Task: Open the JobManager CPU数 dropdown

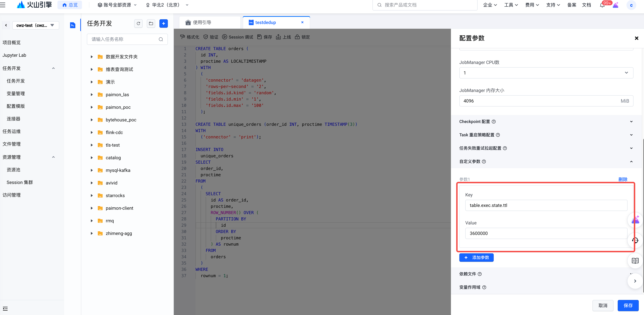Action: pos(546,73)
